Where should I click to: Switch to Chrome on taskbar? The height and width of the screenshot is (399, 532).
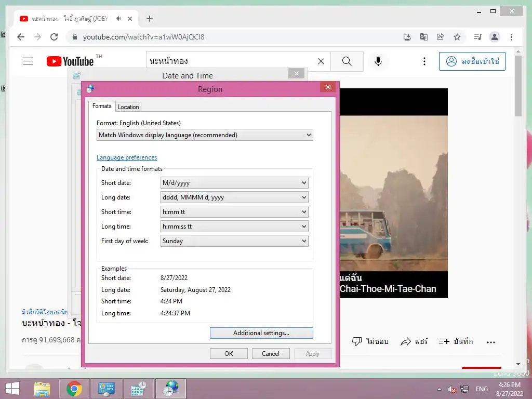click(74, 389)
